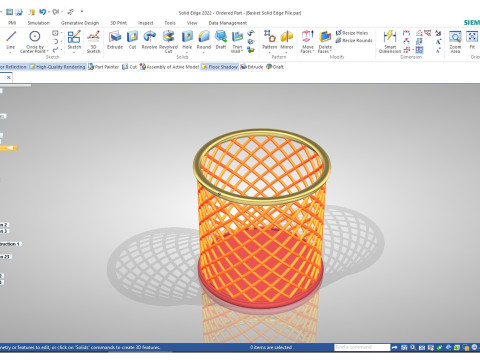The height and width of the screenshot is (360, 480).
Task: Expand the Hole tool dropdown
Action: point(187,52)
